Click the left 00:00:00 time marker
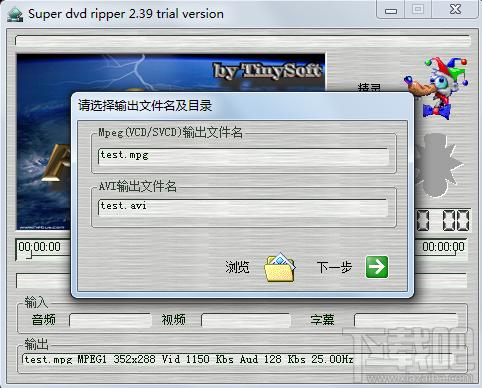Image resolution: width=482 pixels, height=388 pixels. point(40,247)
